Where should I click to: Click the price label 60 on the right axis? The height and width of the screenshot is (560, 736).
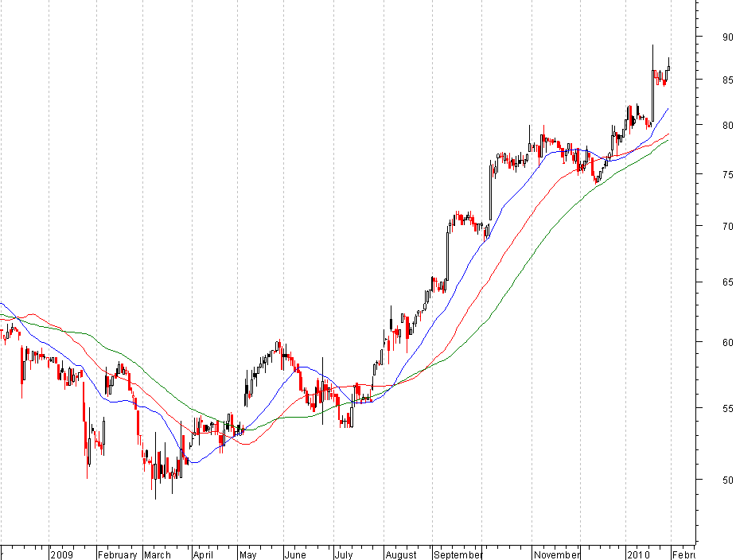point(727,343)
